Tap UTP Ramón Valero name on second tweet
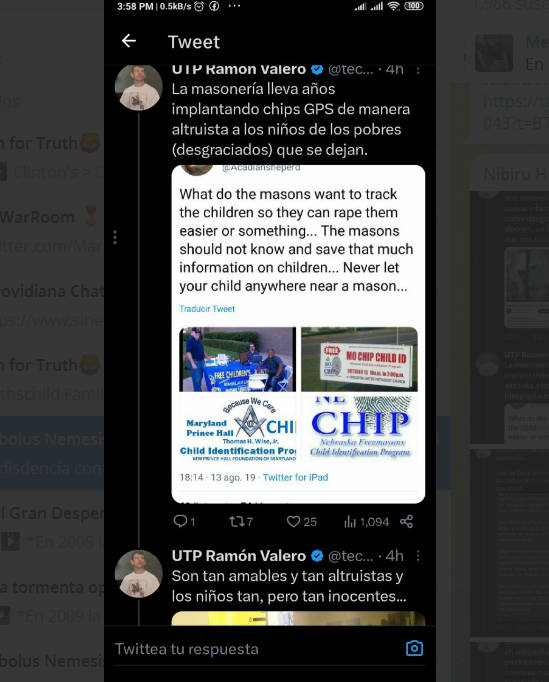This screenshot has width=549, height=682. point(239,555)
